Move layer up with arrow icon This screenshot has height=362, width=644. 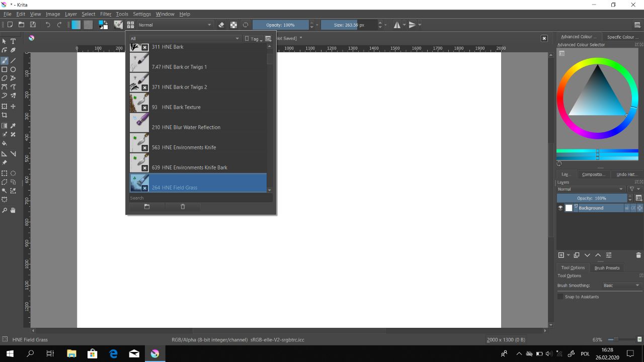[598, 255]
